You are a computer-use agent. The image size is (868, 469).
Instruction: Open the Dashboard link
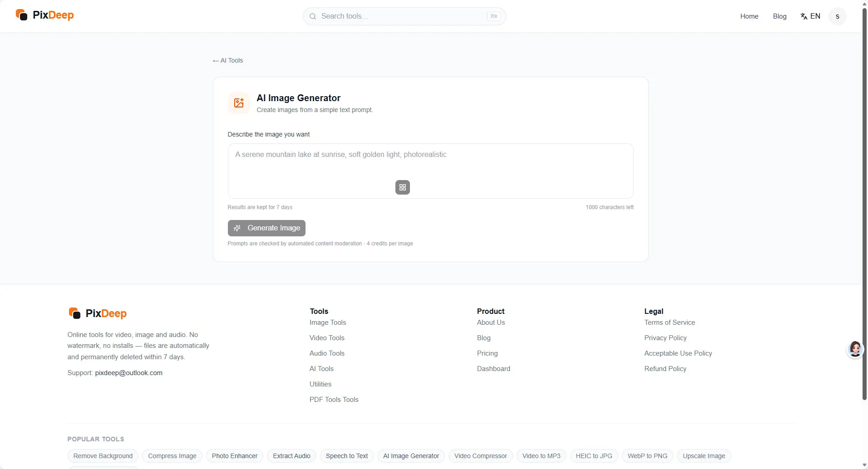(493, 369)
